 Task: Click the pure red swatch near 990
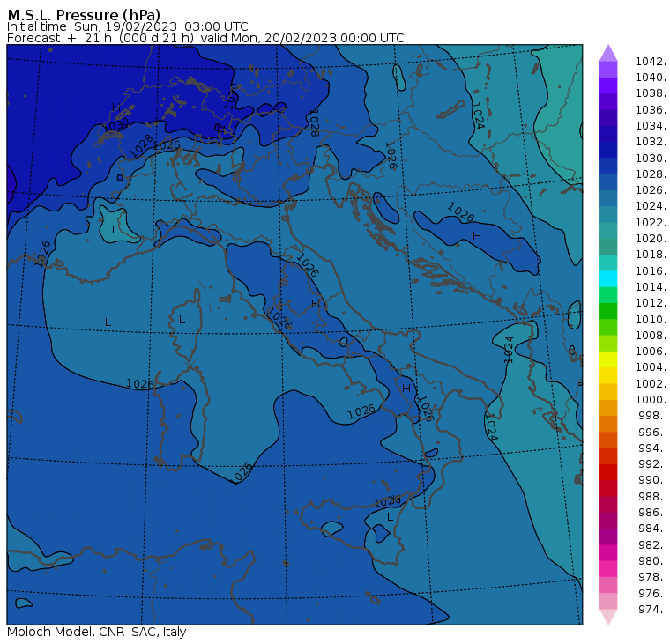tap(608, 472)
